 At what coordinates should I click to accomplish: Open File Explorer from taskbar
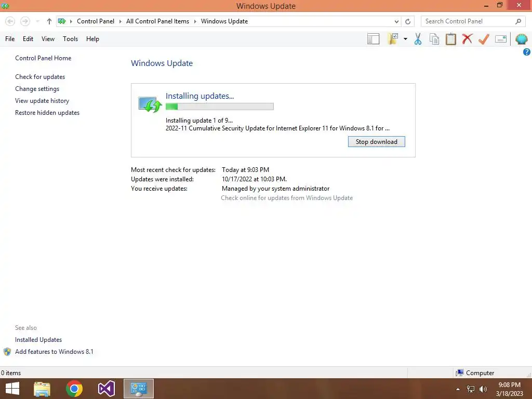coord(42,389)
